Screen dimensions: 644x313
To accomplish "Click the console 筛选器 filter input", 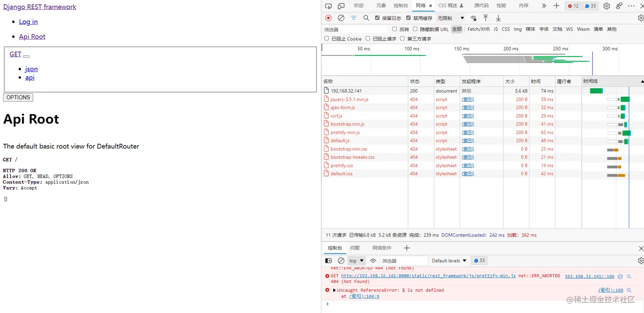I will [404, 261].
